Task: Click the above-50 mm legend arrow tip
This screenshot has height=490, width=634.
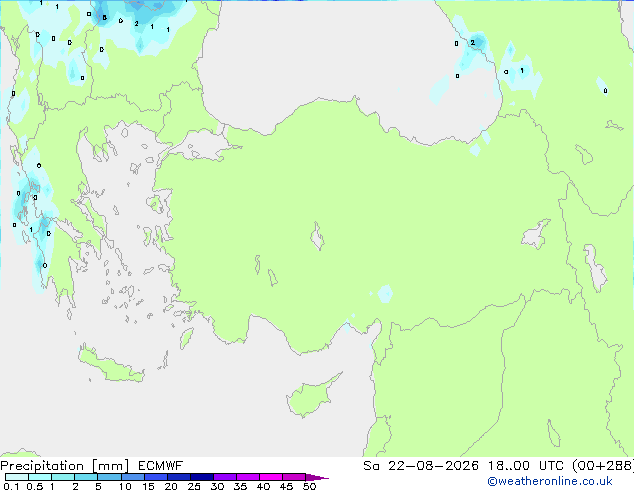Action: point(317,478)
